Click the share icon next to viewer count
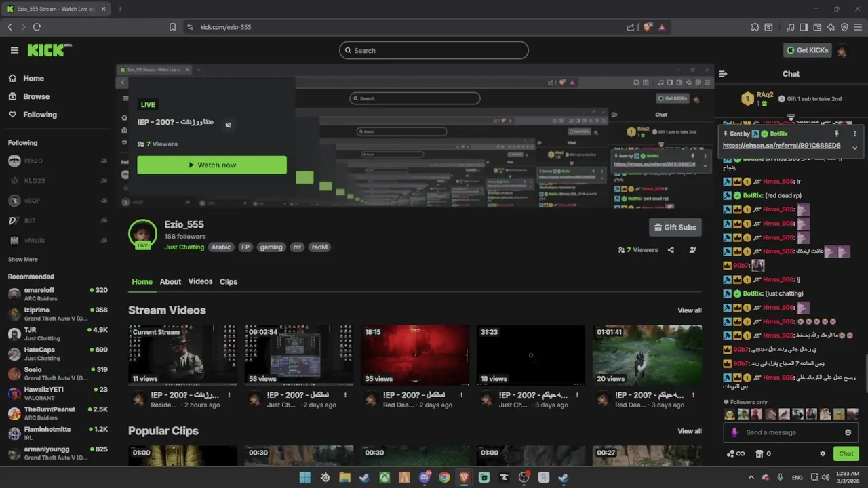868x488 pixels. [671, 250]
